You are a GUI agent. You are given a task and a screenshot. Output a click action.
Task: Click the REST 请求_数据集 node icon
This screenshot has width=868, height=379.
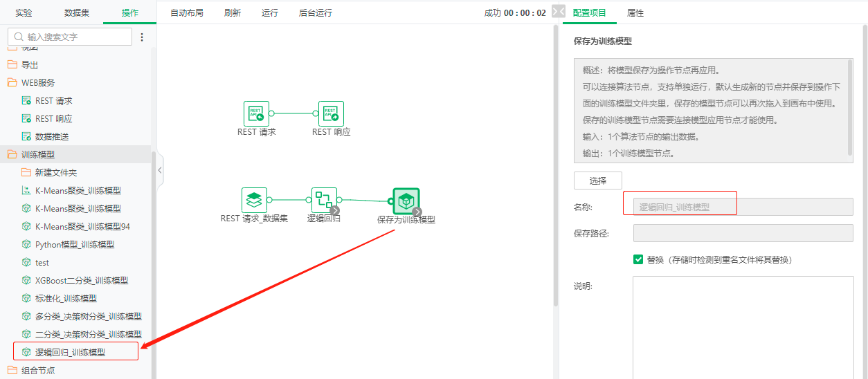tap(254, 200)
